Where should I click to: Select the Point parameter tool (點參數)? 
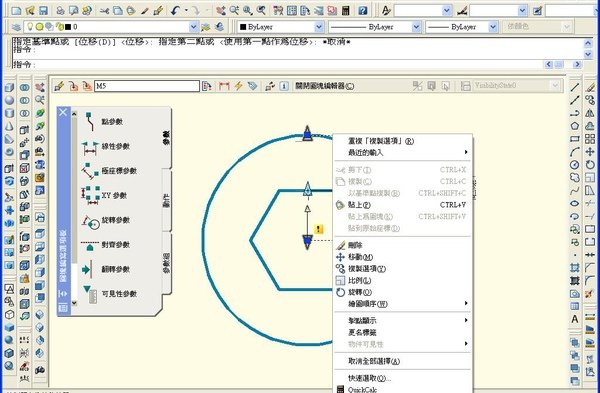coord(103,122)
